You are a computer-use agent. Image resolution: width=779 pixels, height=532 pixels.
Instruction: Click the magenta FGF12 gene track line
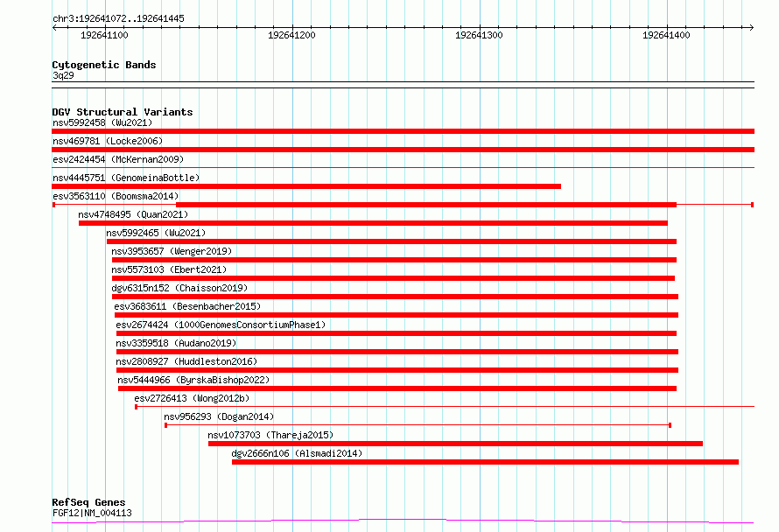(403, 521)
